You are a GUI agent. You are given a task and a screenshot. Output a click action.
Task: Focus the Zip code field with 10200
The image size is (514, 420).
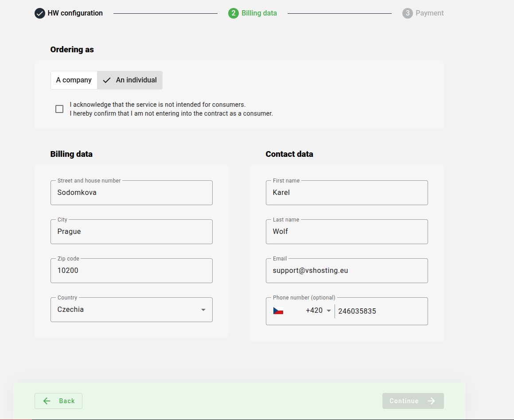click(x=132, y=271)
